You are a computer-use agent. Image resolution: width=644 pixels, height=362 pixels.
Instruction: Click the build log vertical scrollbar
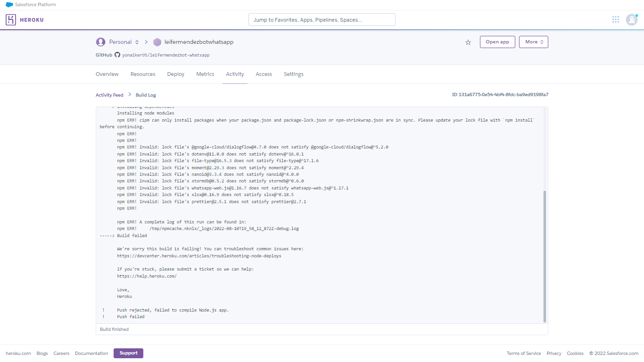[545, 256]
